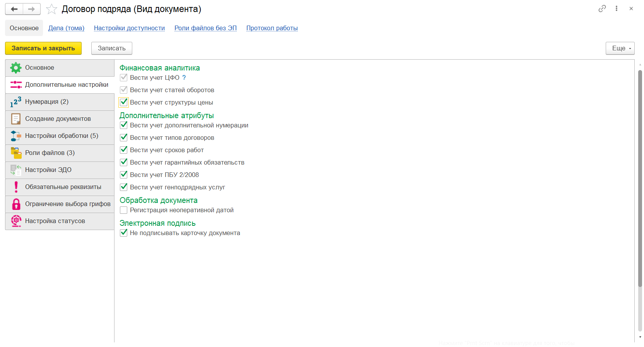Open the three-dot options menu
This screenshot has width=644, height=347.
[x=617, y=9]
